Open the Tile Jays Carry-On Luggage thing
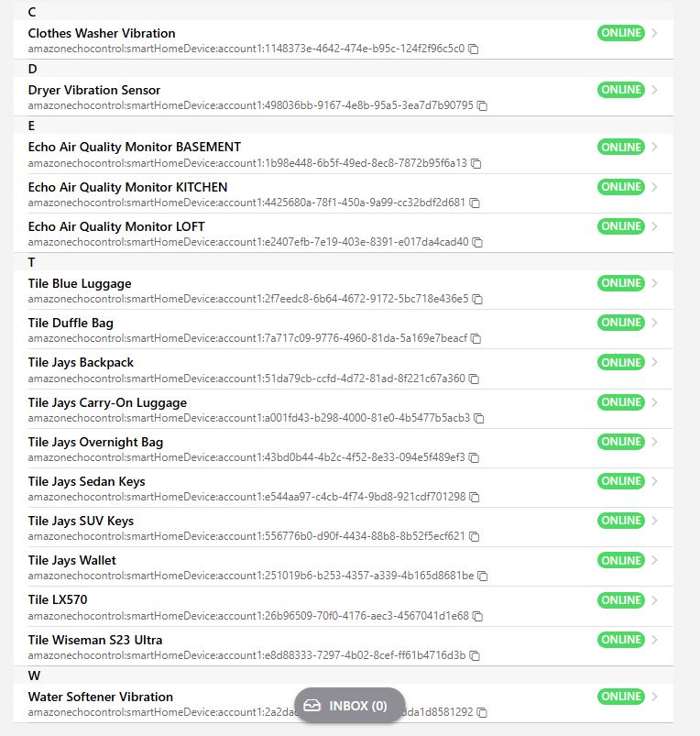The height and width of the screenshot is (736, 700). [x=107, y=402]
